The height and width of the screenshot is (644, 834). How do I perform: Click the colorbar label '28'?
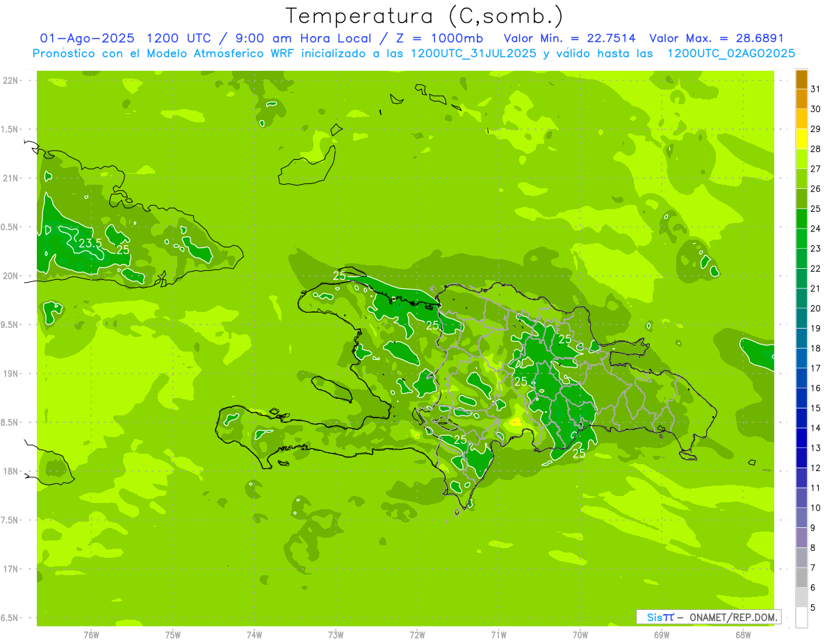coord(815,149)
